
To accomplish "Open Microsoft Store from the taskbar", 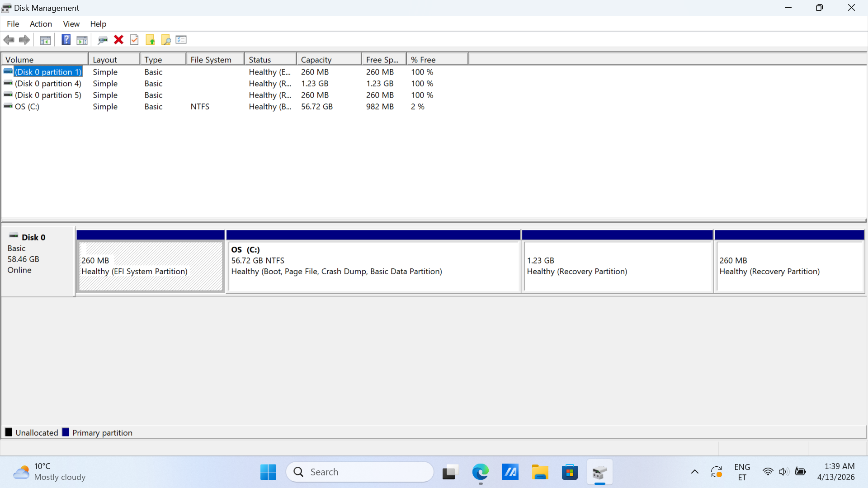I will tap(570, 472).
